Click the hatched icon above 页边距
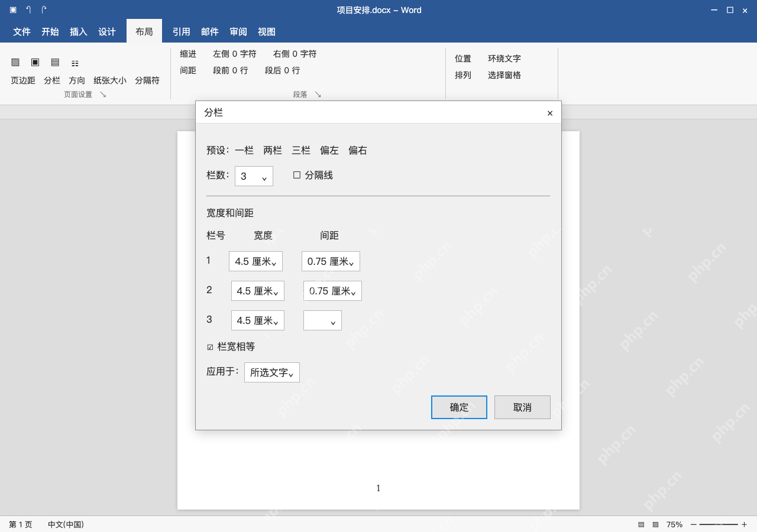The image size is (757, 532). [x=15, y=62]
